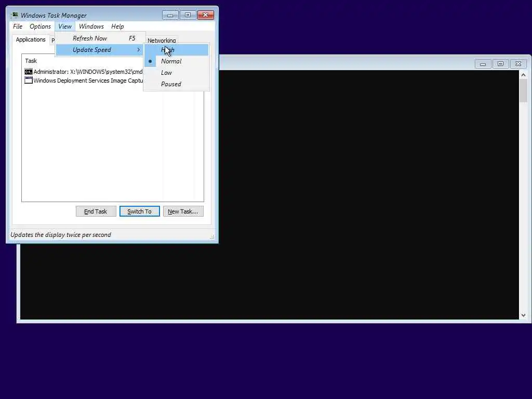Open the Help menu
Viewport: 532px width, 399px height.
point(117,26)
